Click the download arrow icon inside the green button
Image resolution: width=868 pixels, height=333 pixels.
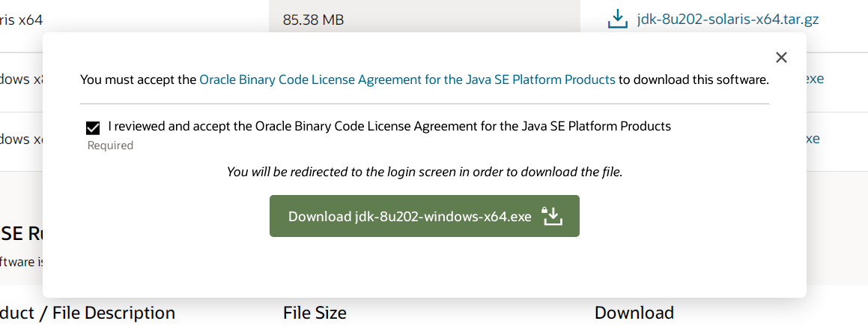[551, 216]
